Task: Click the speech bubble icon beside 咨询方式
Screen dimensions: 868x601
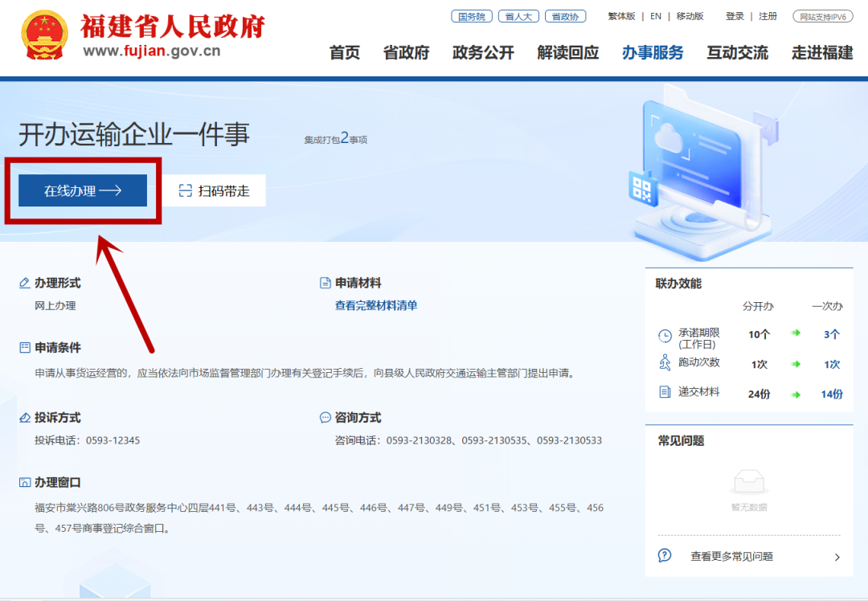Action: point(325,417)
